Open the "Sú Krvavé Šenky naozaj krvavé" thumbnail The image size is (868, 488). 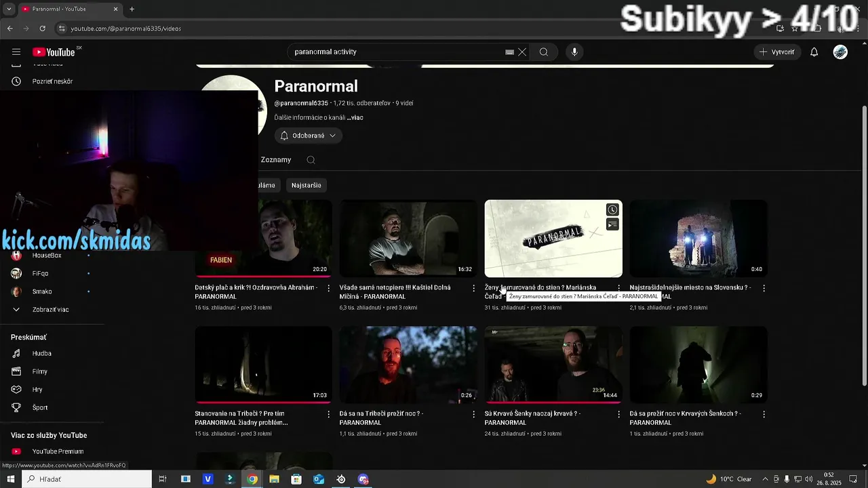(x=553, y=365)
